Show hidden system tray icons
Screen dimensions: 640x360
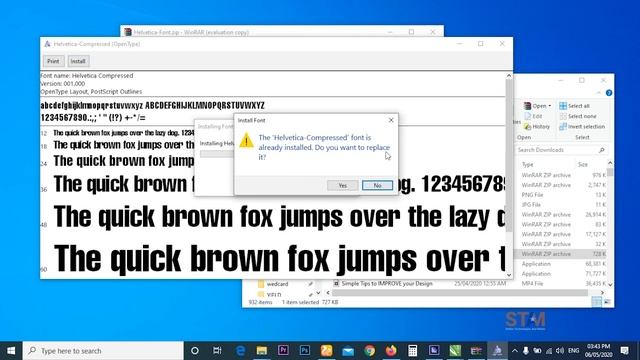(x=515, y=351)
